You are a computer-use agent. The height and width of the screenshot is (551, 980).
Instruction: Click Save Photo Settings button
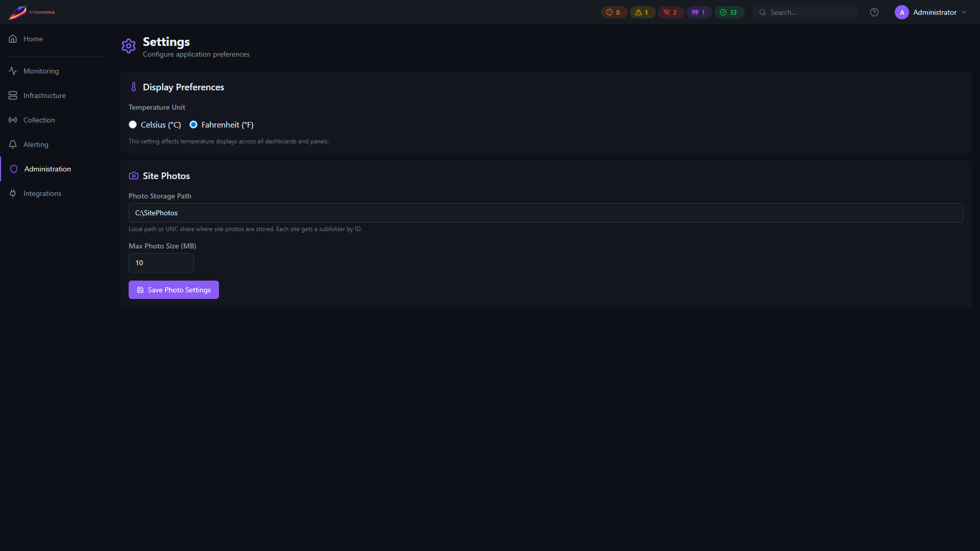(x=174, y=290)
